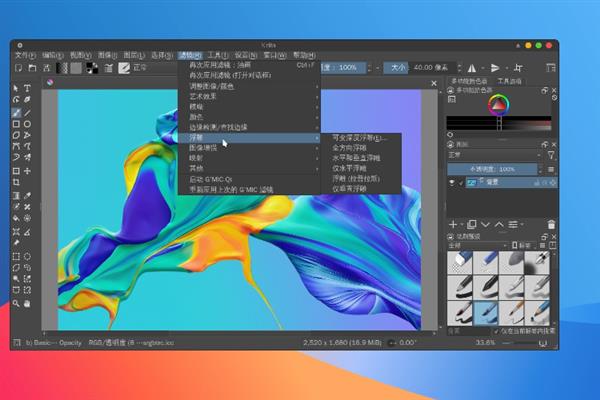Open the layer properties menu icon
The image size is (600, 400).
pyautogui.click(x=513, y=224)
